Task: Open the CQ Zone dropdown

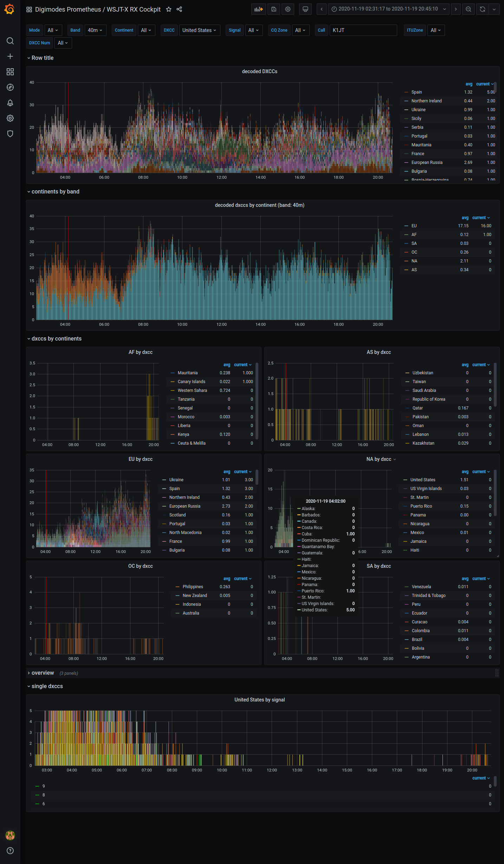Action: [301, 30]
